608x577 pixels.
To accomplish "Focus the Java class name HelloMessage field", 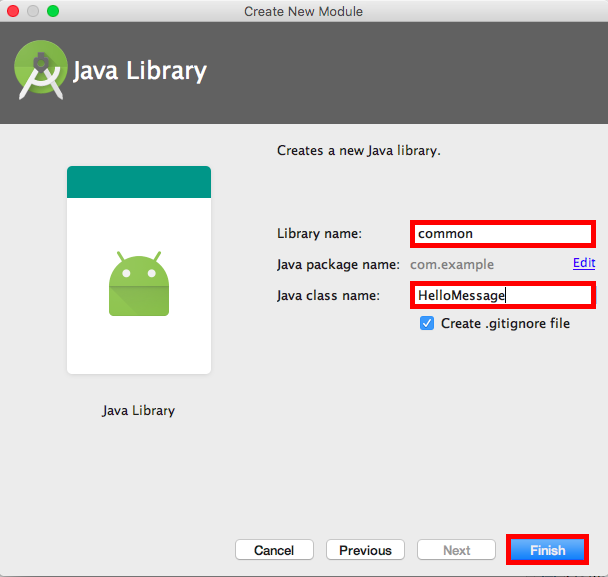I will point(502,295).
